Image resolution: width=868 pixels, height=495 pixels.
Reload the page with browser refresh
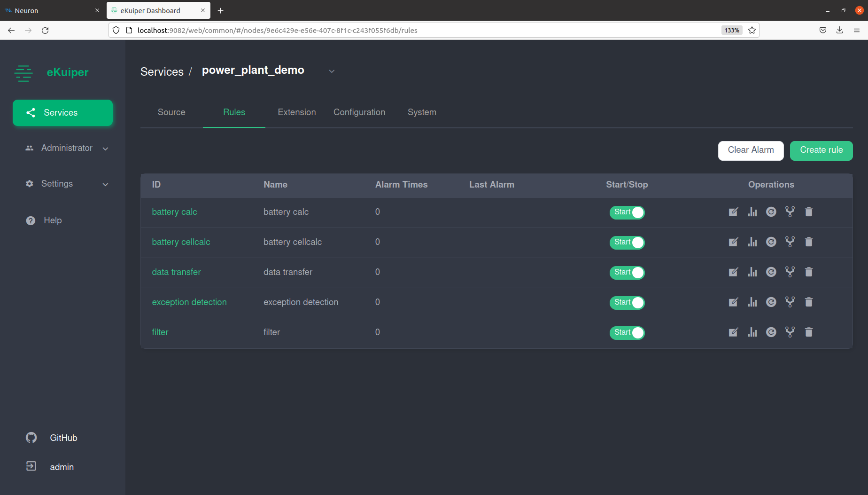click(x=45, y=30)
